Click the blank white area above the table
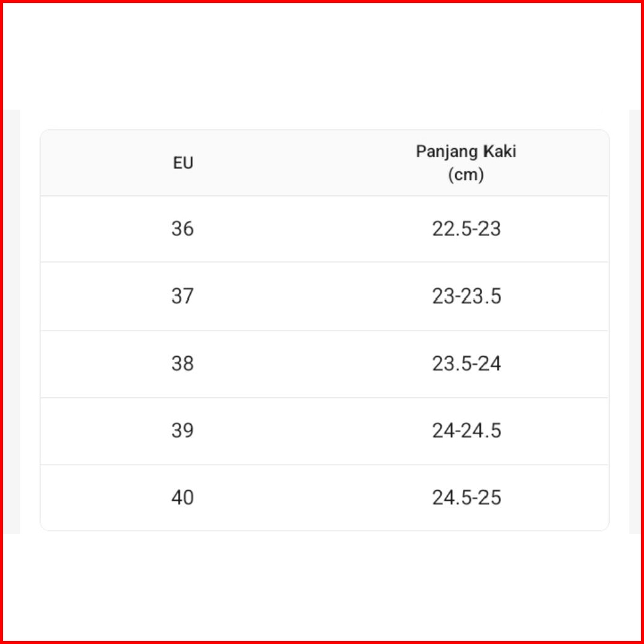 pos(322,56)
